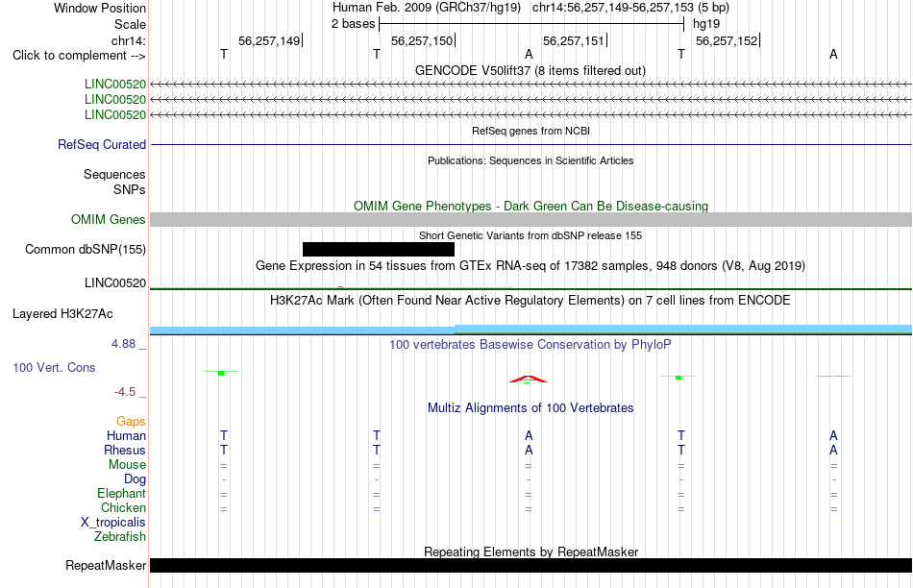This screenshot has width=913, height=588.
Task: Click the 'Click to complement -->' label
Action: pos(79,56)
